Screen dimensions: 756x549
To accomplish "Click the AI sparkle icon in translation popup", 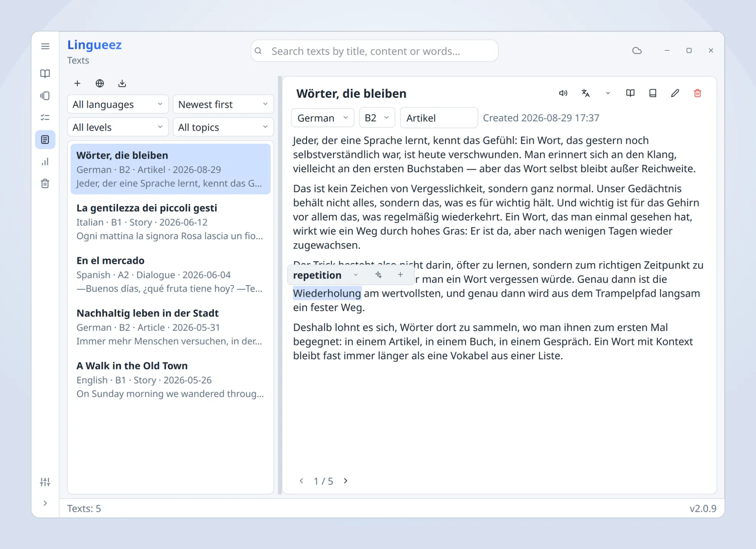I will point(378,275).
